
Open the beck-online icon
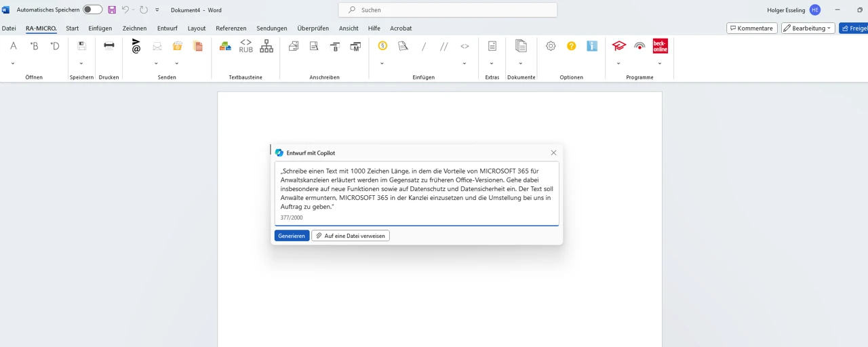(660, 46)
